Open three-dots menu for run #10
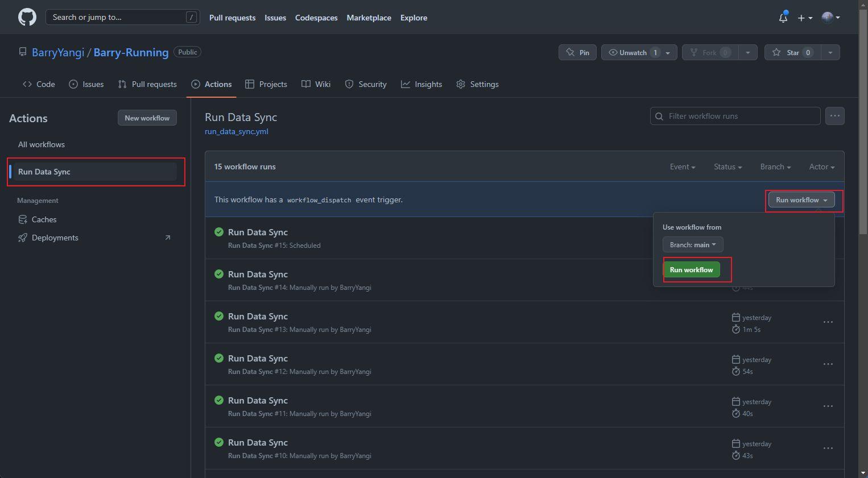 (828, 448)
